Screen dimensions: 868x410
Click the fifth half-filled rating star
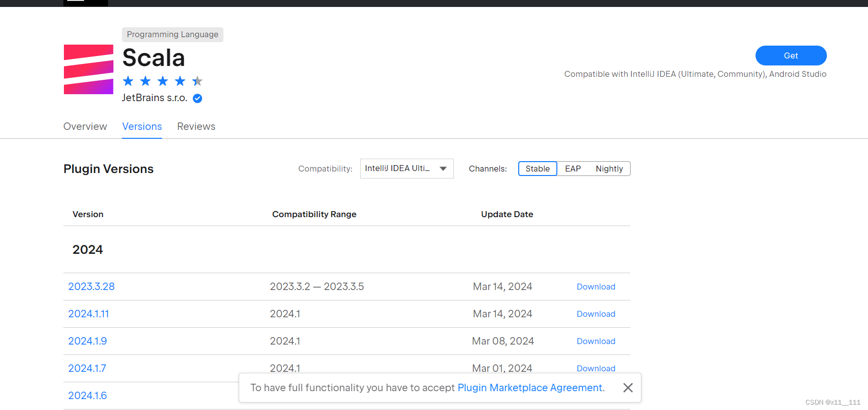[197, 81]
